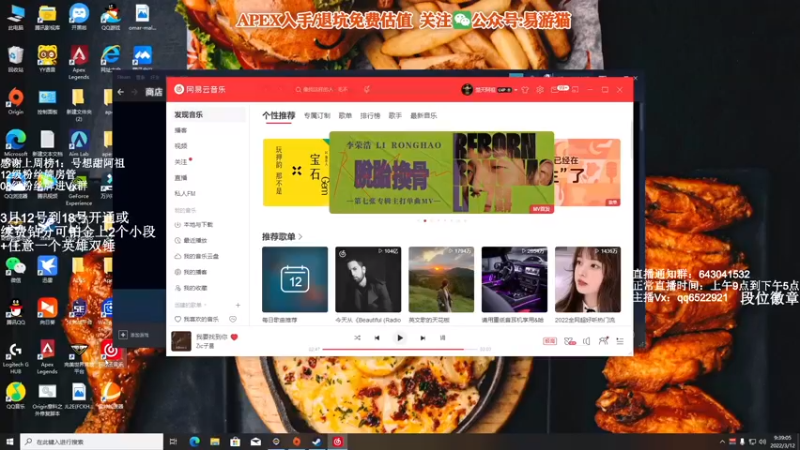Open Steam from the taskbar
800x450 pixels.
click(317, 442)
